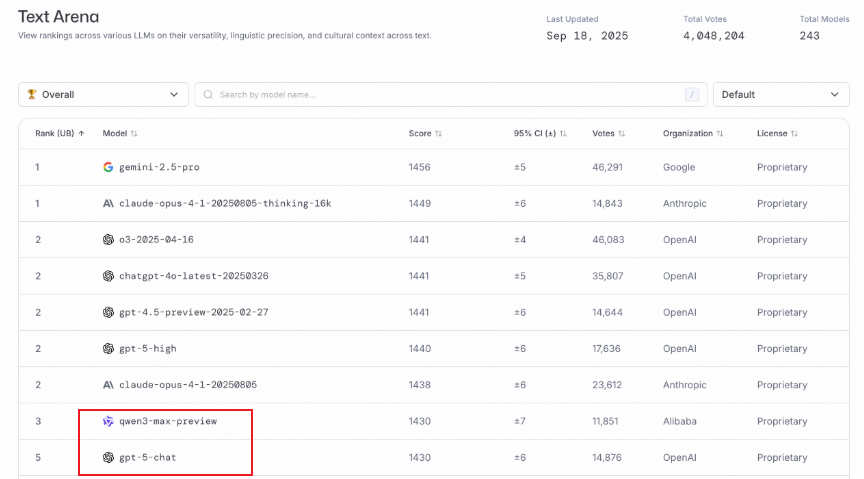Click the sort arrows next to Score
The image size is (864, 479).
pyautogui.click(x=438, y=133)
